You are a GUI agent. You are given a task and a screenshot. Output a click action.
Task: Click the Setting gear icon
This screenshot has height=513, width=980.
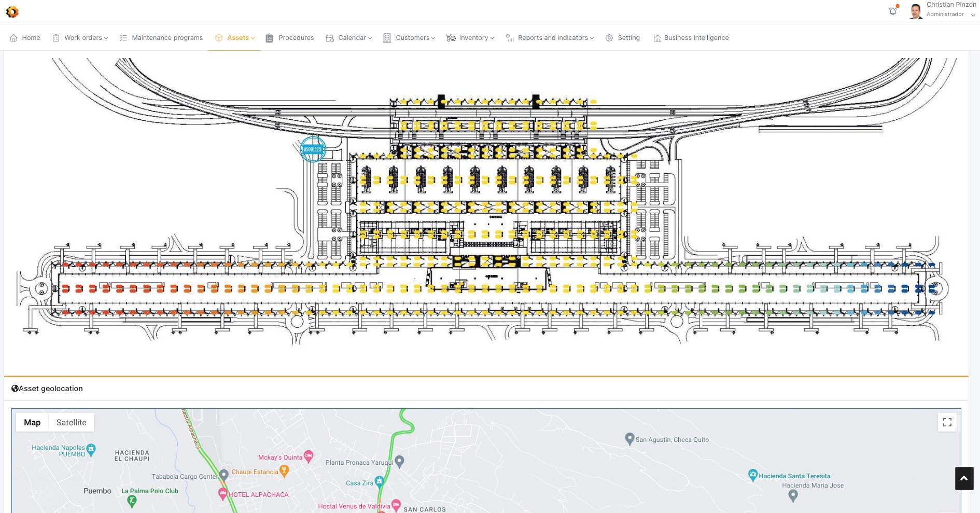click(609, 38)
